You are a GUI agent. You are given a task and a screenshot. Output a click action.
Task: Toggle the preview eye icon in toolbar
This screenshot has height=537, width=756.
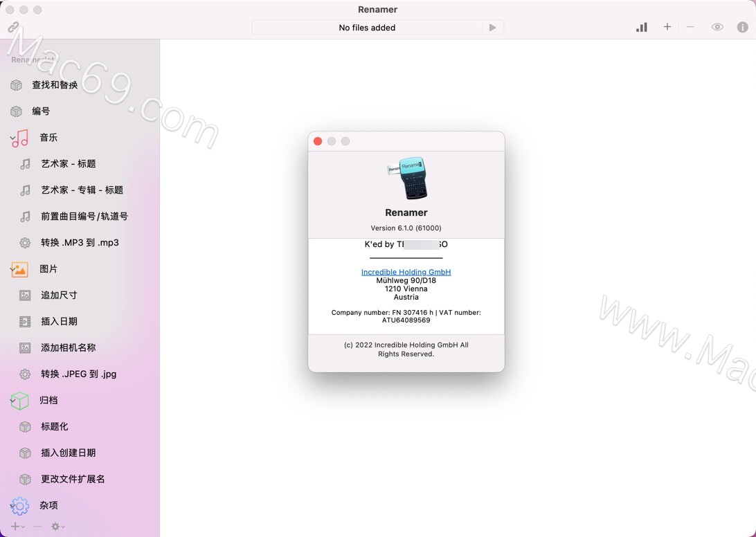716,27
